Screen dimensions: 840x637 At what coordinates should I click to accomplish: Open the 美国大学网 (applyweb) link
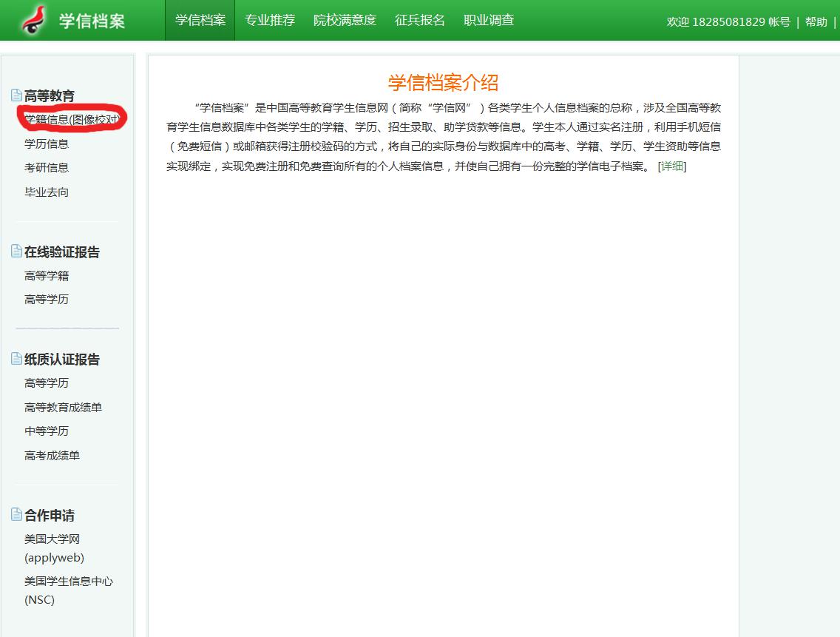tap(53, 548)
